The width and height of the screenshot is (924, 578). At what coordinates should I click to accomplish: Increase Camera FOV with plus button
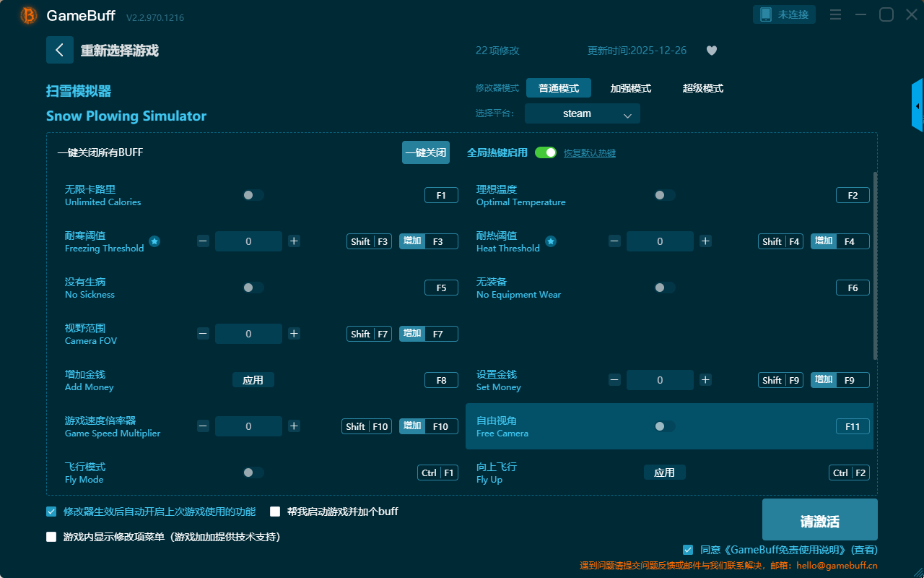294,334
